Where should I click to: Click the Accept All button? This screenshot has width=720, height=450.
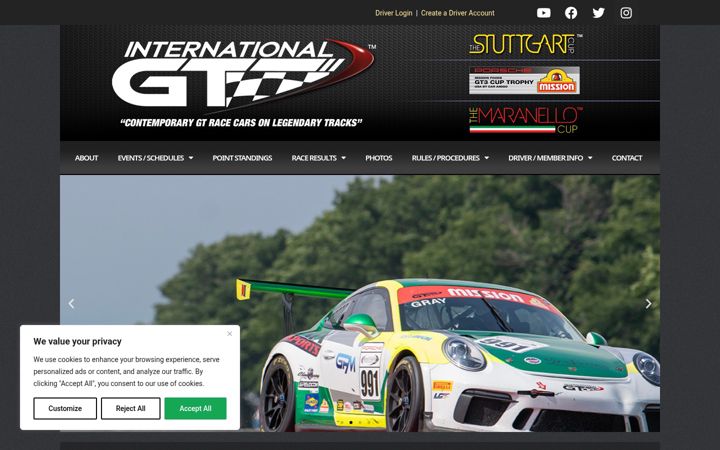pyautogui.click(x=195, y=408)
